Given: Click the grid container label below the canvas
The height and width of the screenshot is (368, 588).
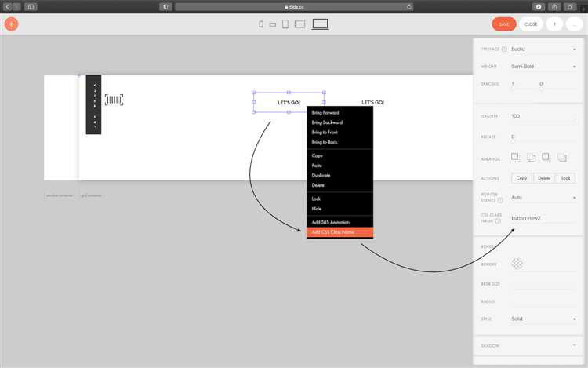Looking at the screenshot, I should coord(92,195).
